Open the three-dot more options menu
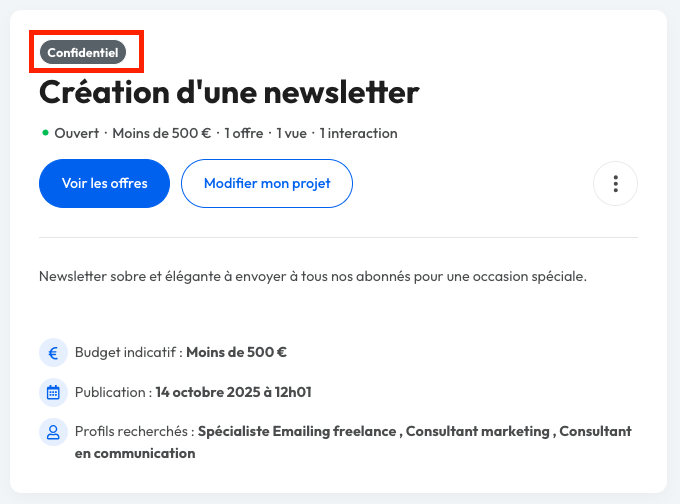 click(615, 184)
